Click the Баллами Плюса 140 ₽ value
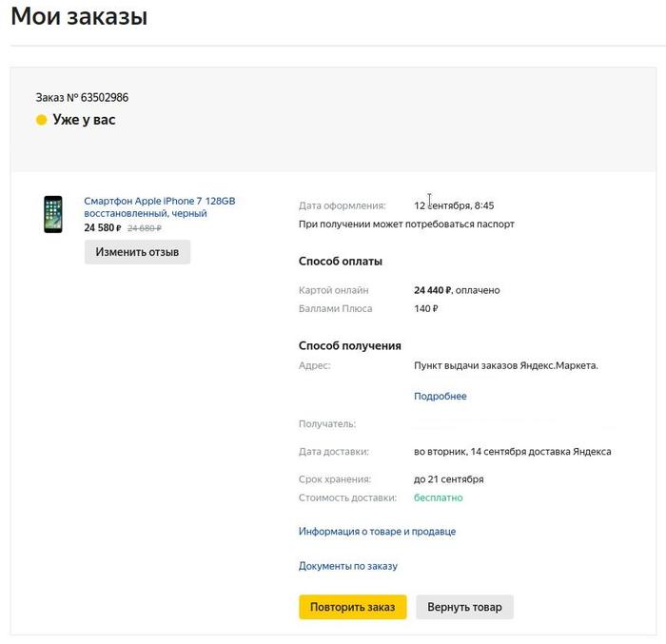 click(x=425, y=308)
